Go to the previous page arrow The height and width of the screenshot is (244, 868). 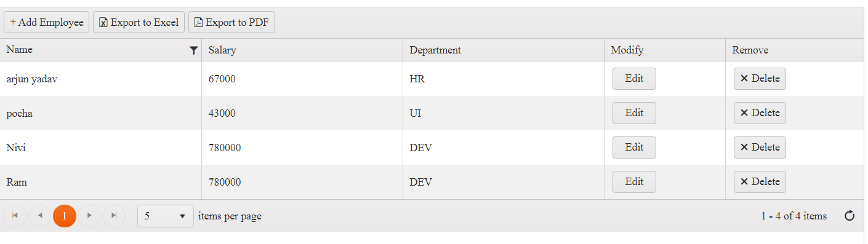[40, 216]
